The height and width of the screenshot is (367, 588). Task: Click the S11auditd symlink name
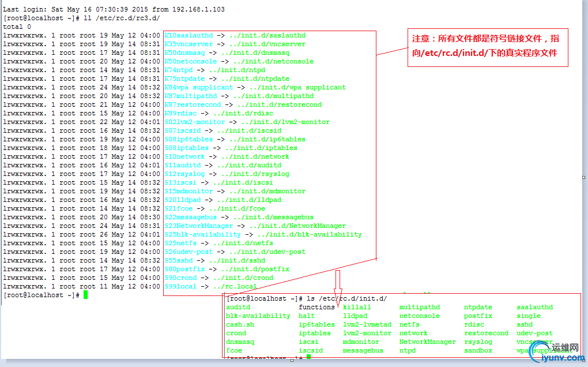183,164
